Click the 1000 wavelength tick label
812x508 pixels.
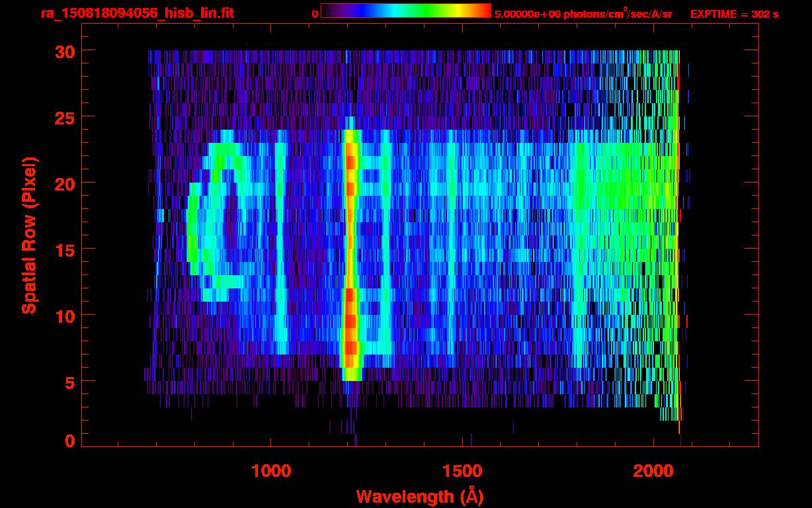coord(271,471)
